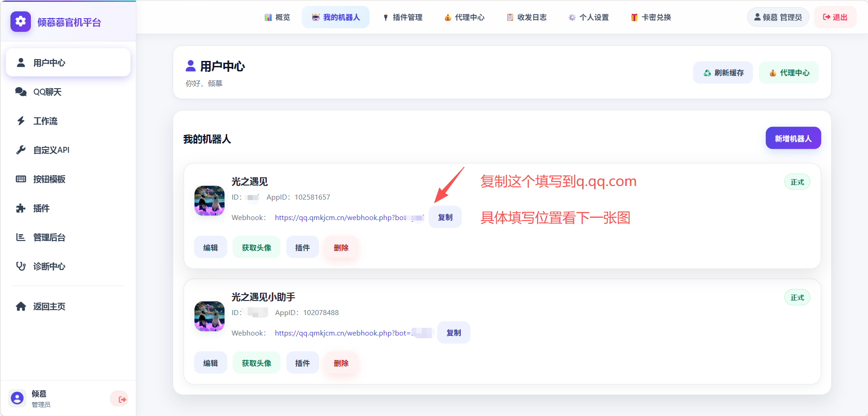Image resolution: width=868 pixels, height=416 pixels.
Task: Open 个人设置 top tab
Action: tap(589, 17)
